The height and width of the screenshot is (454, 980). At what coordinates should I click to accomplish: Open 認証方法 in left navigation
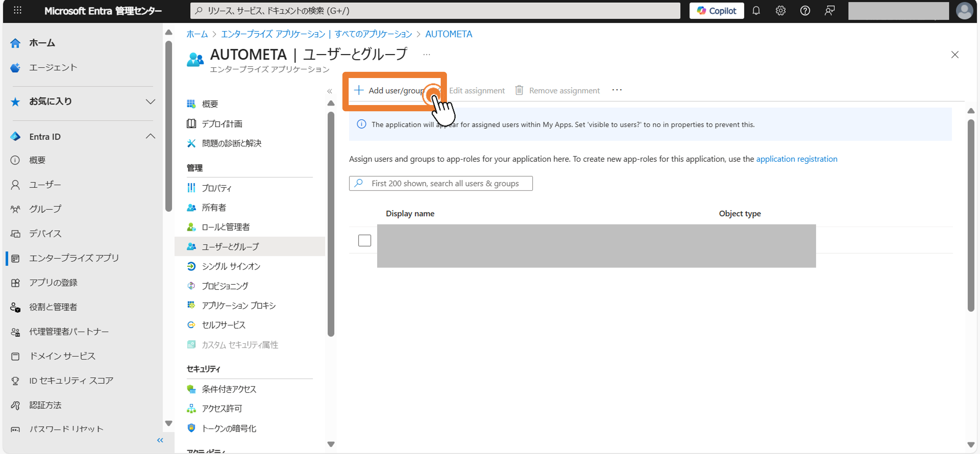pyautogui.click(x=45, y=405)
